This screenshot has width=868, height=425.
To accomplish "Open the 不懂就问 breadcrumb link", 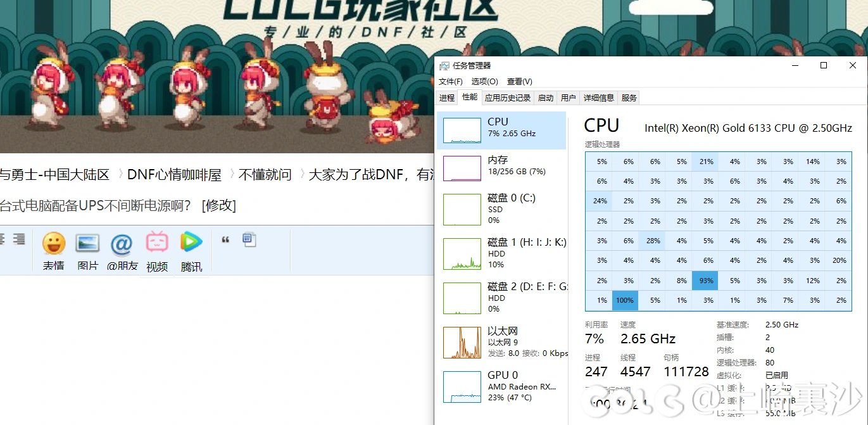I will (x=265, y=175).
